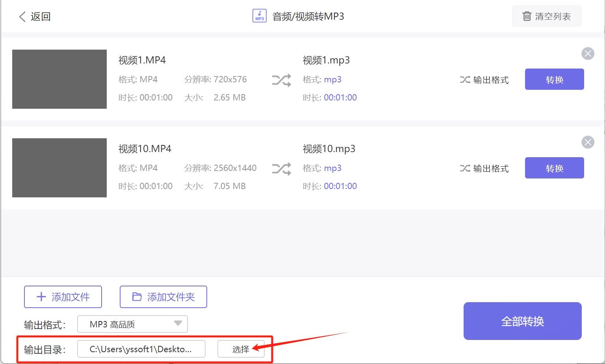
Task: Open 输出格式 options for 视频1.MP4
Action: (x=484, y=80)
